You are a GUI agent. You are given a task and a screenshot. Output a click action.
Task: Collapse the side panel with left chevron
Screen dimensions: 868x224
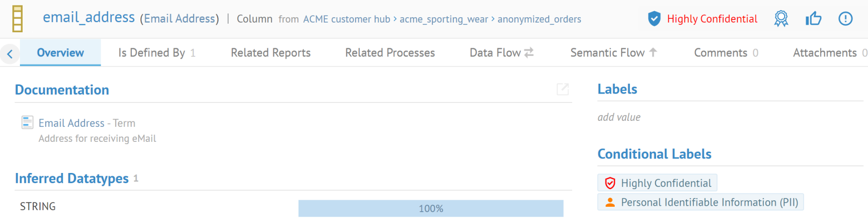(x=10, y=53)
